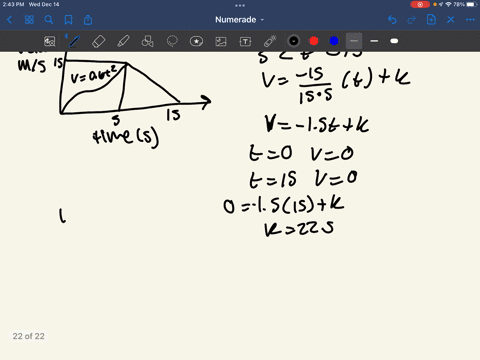Go back using the left chevron
Screen dimensions: 480x360
coord(9,20)
